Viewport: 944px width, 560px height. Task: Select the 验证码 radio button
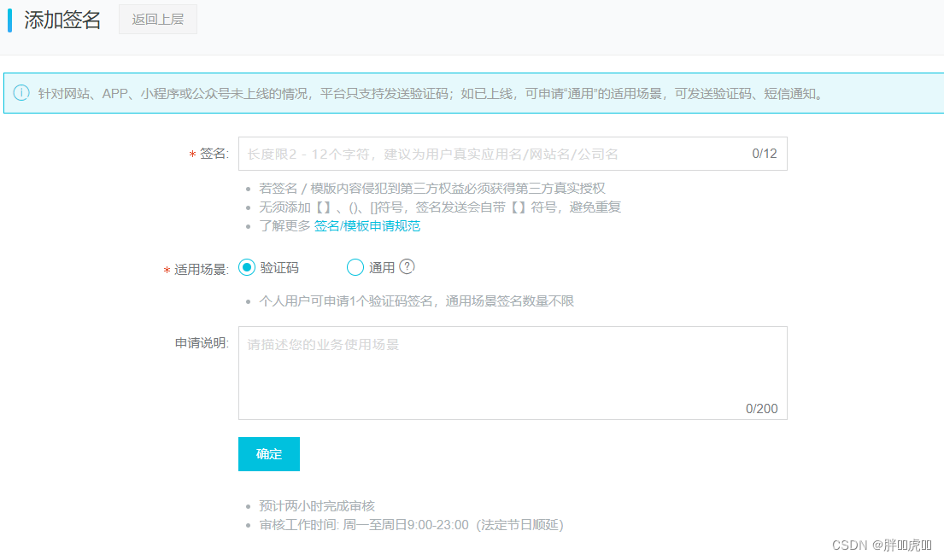coord(246,267)
